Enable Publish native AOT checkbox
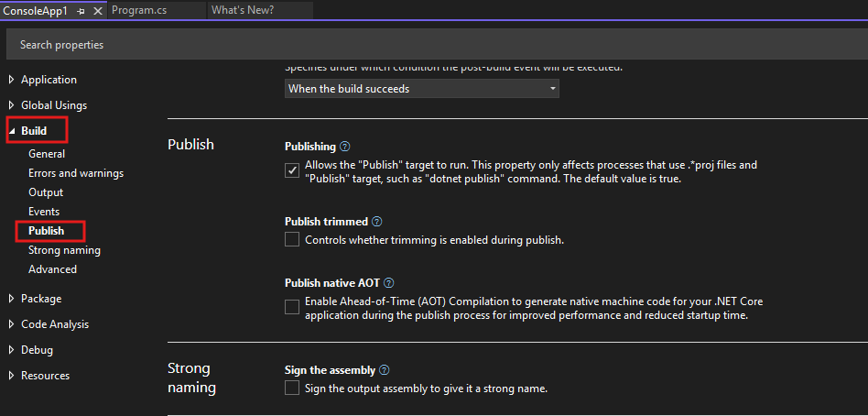The height and width of the screenshot is (416, 868). (292, 307)
